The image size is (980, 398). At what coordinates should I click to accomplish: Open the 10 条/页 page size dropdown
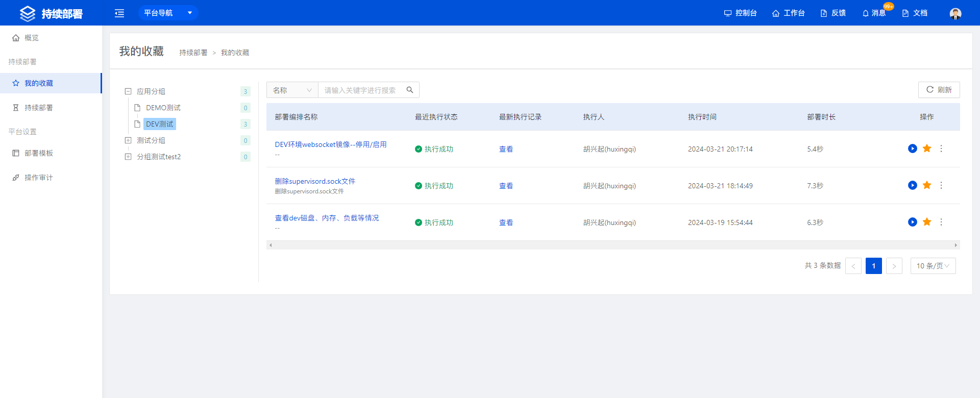(933, 266)
